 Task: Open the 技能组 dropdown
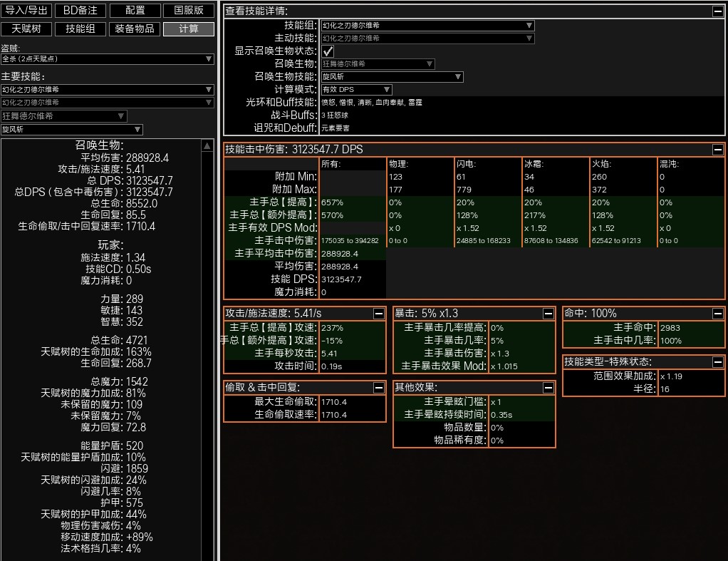427,25
